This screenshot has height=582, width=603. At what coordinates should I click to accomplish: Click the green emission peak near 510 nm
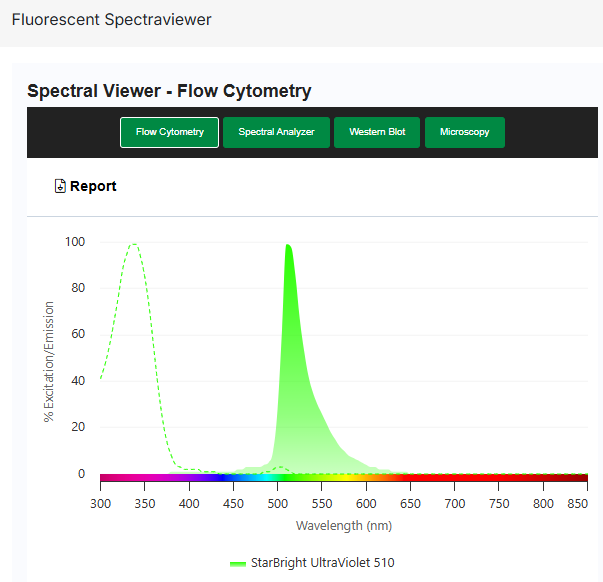click(289, 248)
